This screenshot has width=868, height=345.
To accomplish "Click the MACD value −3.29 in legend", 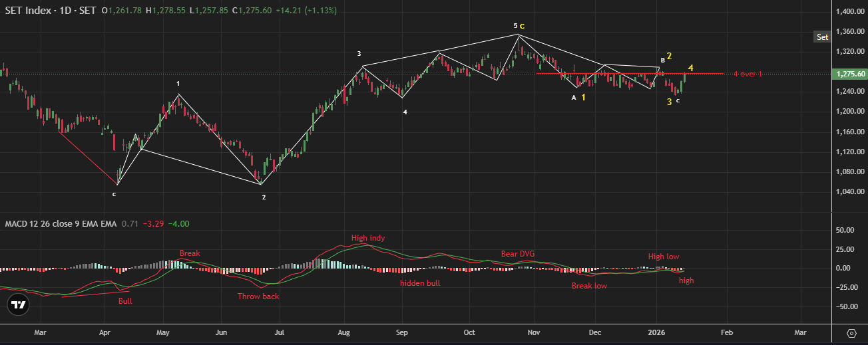I will (154, 223).
